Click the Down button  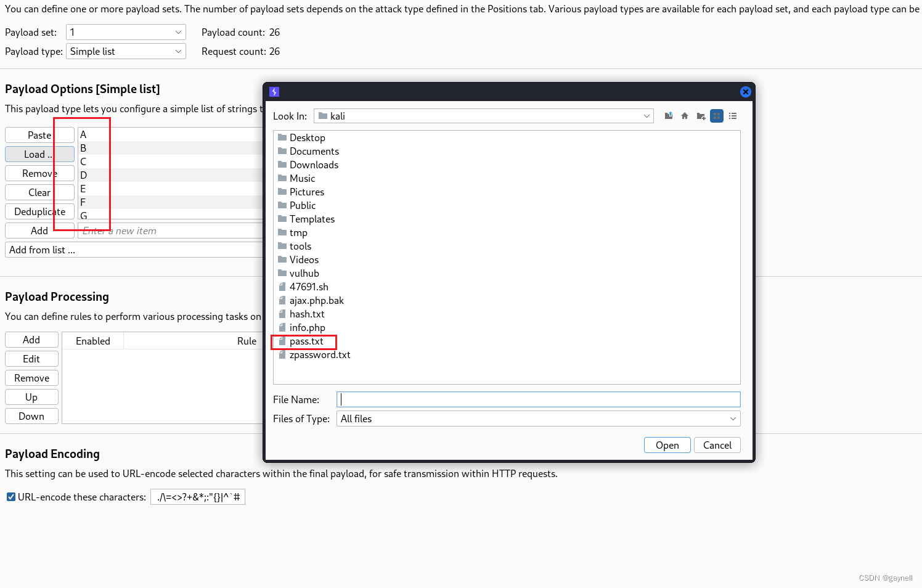click(31, 416)
